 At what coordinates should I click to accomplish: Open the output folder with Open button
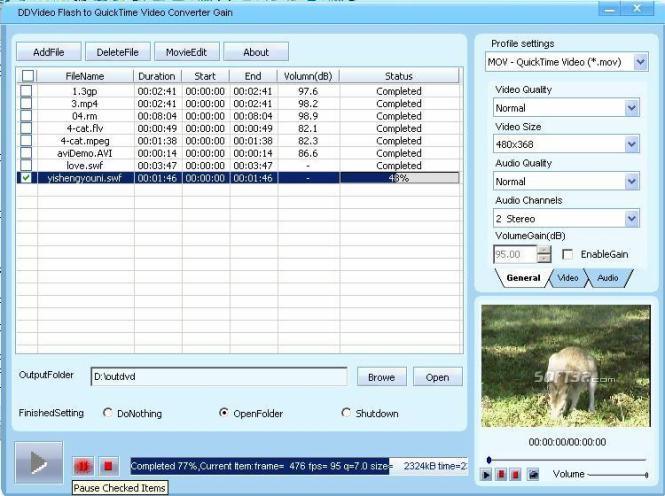(437, 377)
